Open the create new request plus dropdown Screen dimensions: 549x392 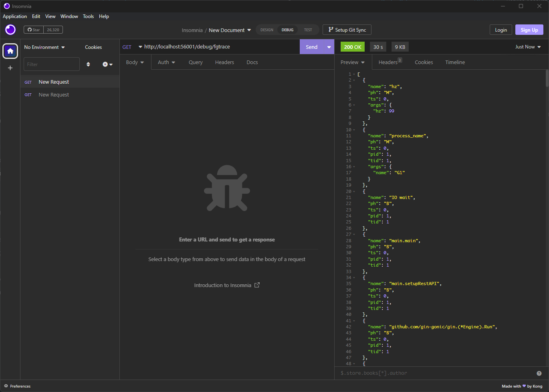click(107, 64)
